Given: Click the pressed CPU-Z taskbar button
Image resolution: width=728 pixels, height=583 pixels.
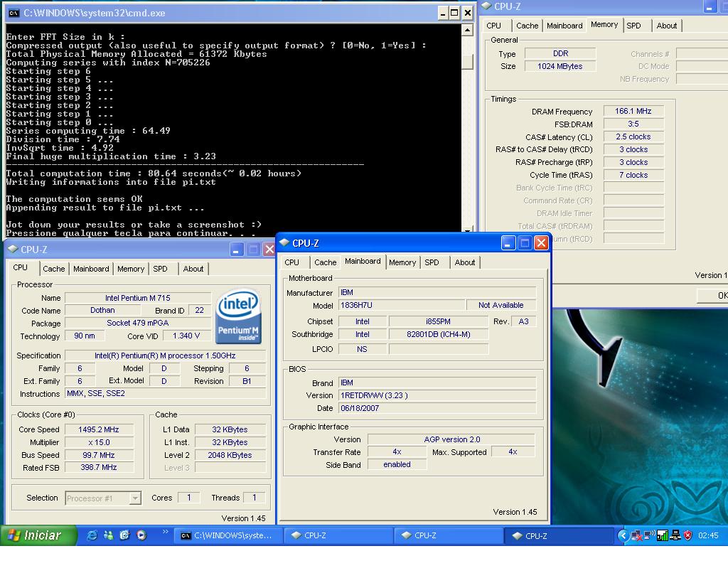Looking at the screenshot, I should tap(557, 535).
